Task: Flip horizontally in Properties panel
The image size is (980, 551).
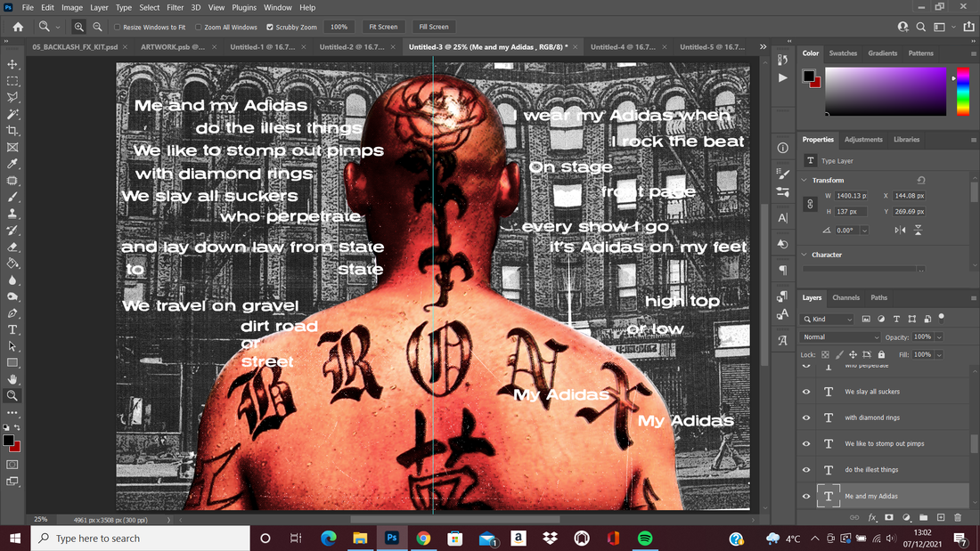Action: pos(900,230)
